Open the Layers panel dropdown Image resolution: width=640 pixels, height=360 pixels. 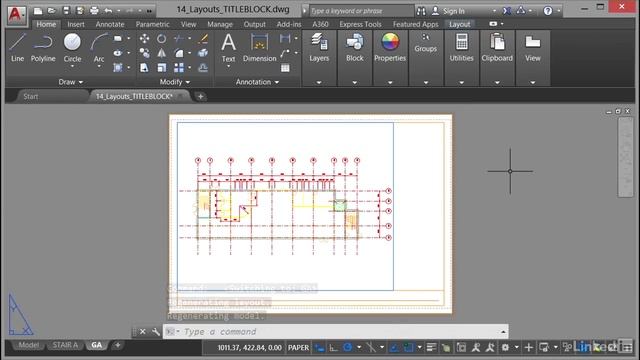click(x=319, y=82)
